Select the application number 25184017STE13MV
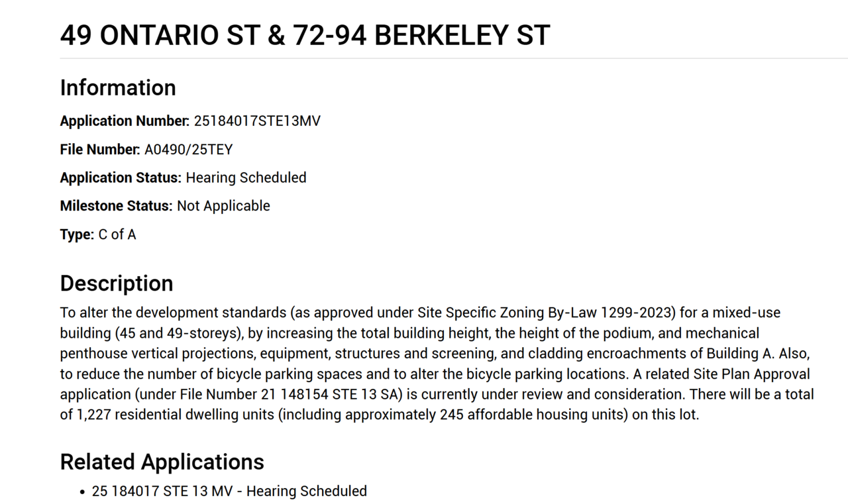This screenshot has width=848, height=504. coord(257,121)
